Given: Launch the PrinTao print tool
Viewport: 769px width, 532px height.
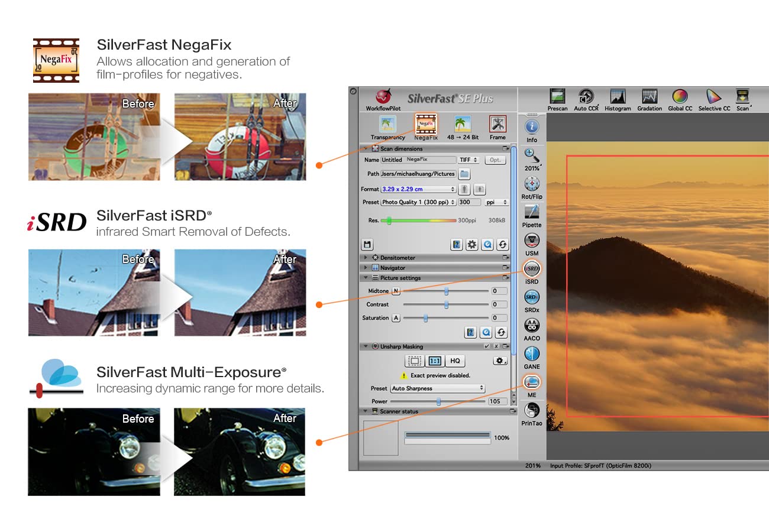Looking at the screenshot, I should point(532,410).
